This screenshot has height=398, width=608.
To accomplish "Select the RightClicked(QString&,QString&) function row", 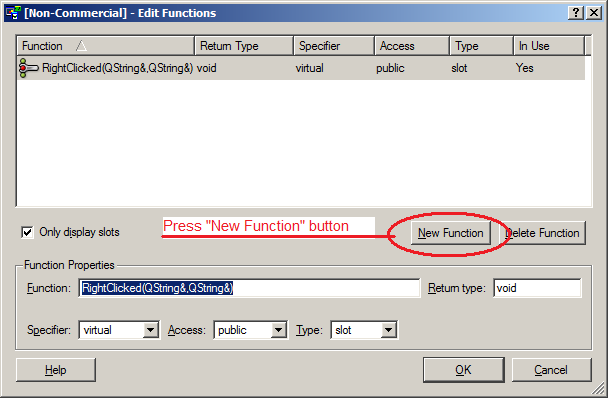I will tap(301, 68).
